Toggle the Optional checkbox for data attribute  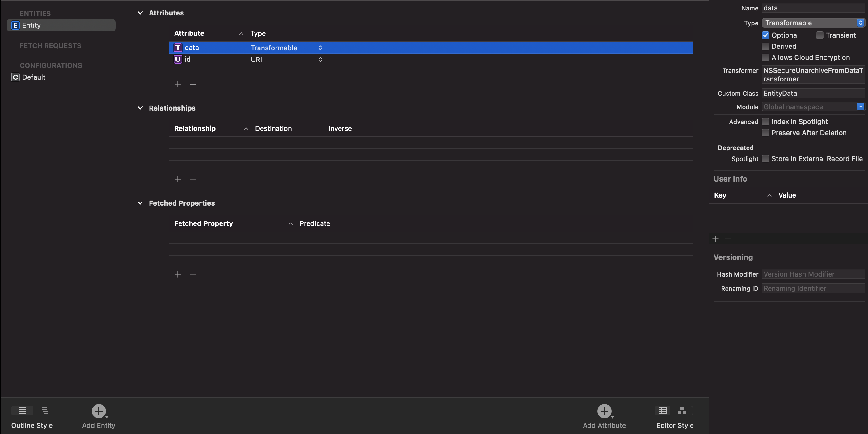pyautogui.click(x=765, y=35)
